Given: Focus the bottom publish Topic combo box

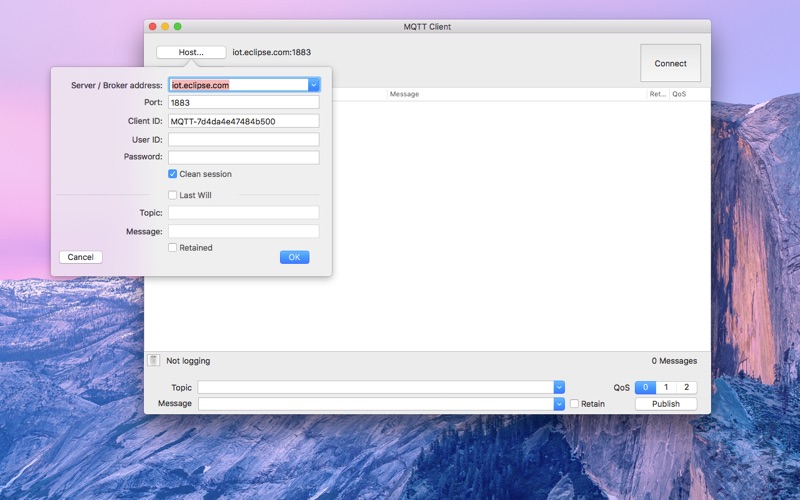Looking at the screenshot, I should click(376, 387).
